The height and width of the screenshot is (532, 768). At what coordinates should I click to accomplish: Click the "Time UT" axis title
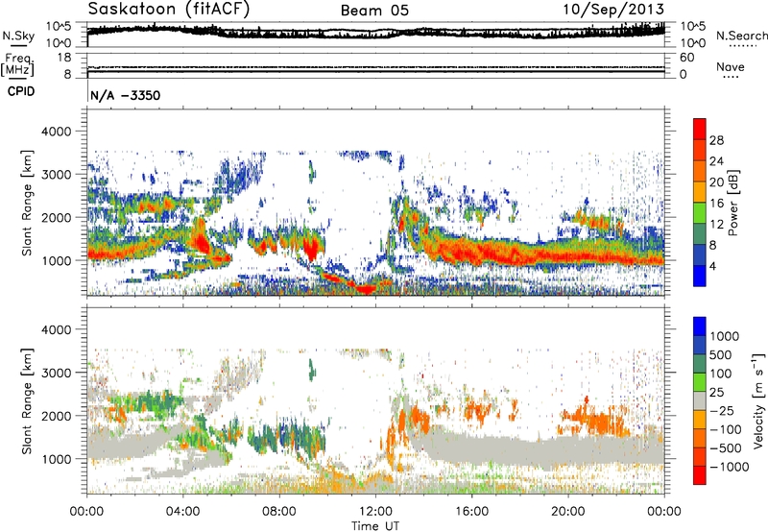(x=375, y=526)
